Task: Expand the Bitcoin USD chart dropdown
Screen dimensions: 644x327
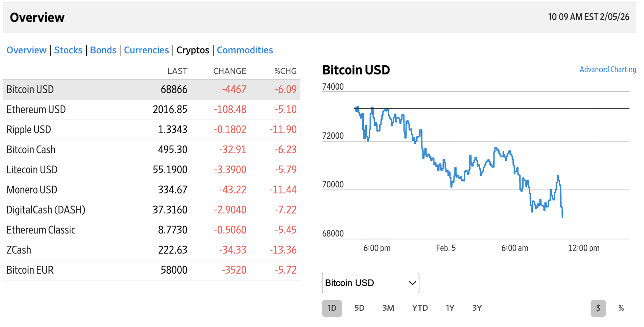Action: point(370,283)
